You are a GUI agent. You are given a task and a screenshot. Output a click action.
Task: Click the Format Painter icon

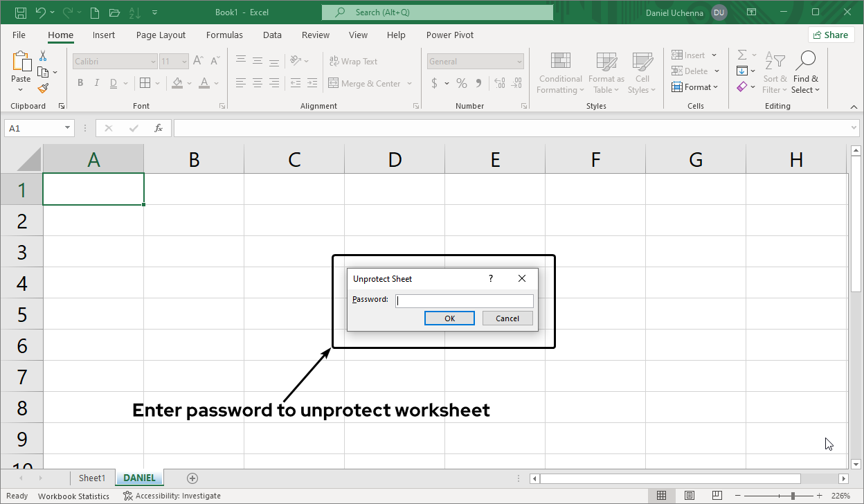click(x=42, y=89)
